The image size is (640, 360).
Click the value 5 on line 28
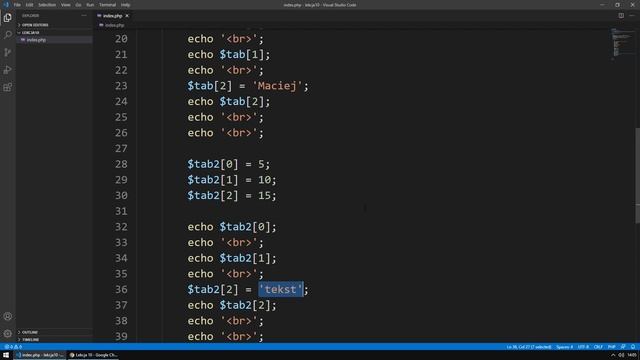click(261, 164)
